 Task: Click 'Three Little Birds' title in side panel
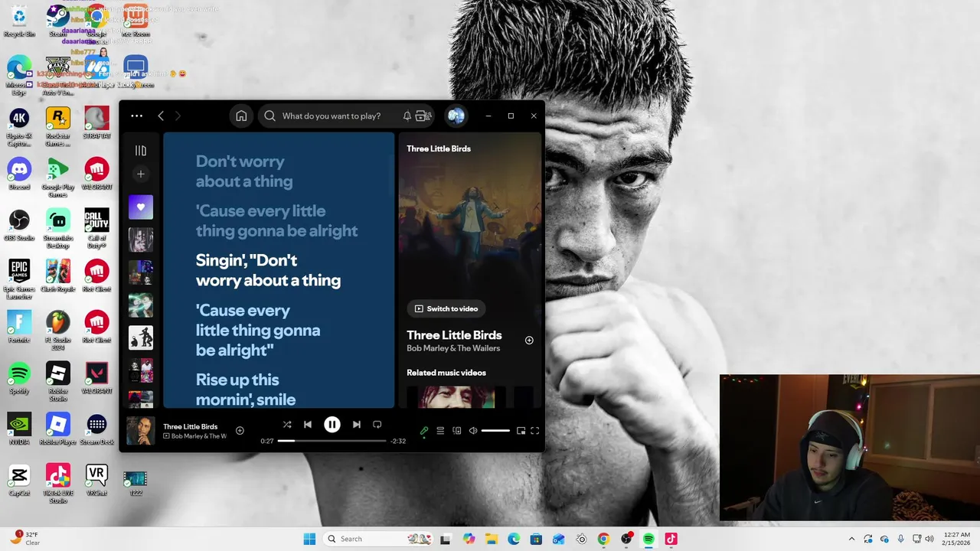tap(454, 335)
